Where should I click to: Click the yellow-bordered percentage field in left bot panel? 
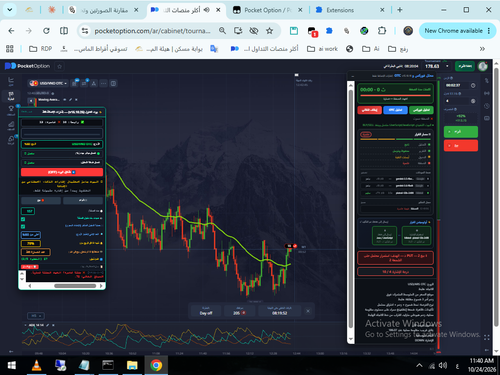31,243
